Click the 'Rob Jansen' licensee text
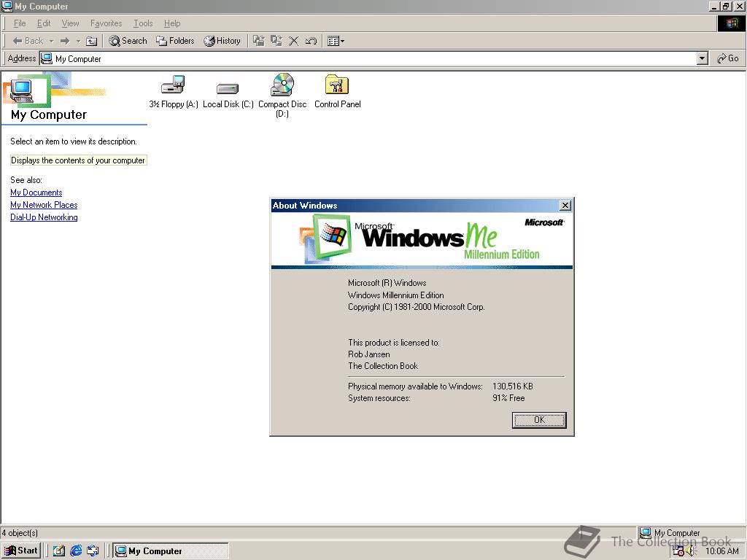Screen dimensions: 747x560 click(x=368, y=354)
